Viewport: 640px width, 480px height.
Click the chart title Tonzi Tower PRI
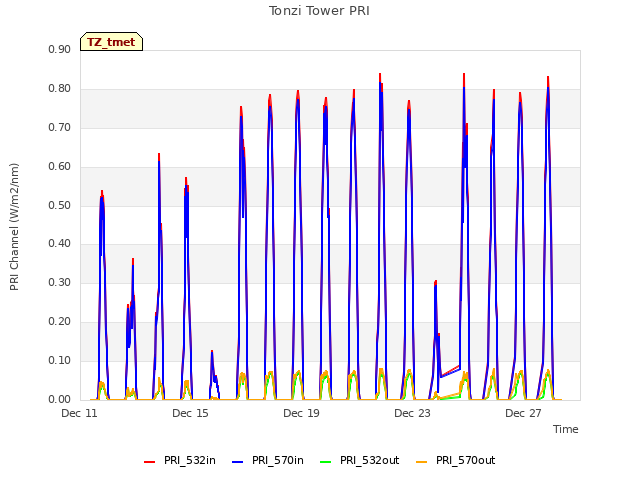319,11
